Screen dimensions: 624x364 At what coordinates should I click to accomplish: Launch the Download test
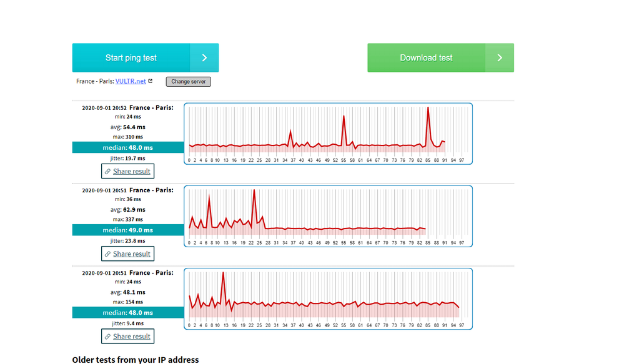[x=426, y=57]
